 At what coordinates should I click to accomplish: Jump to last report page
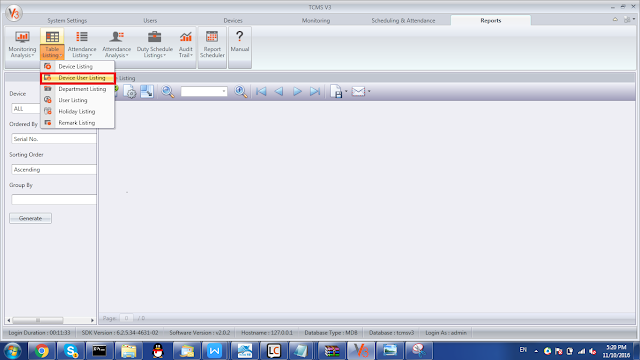pos(315,91)
